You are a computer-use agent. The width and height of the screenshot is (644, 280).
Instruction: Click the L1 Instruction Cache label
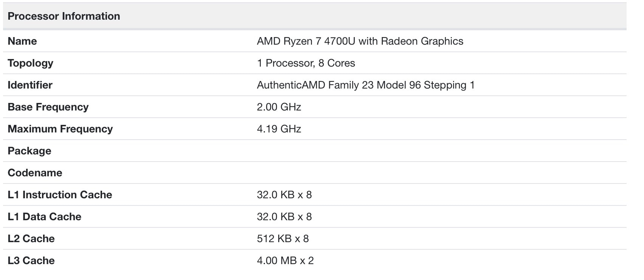pos(60,195)
